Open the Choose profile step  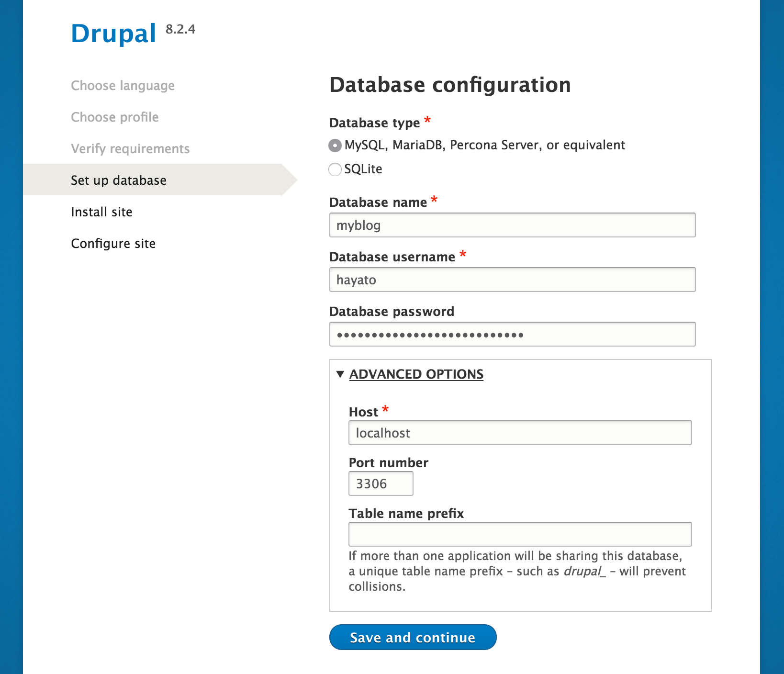(114, 117)
